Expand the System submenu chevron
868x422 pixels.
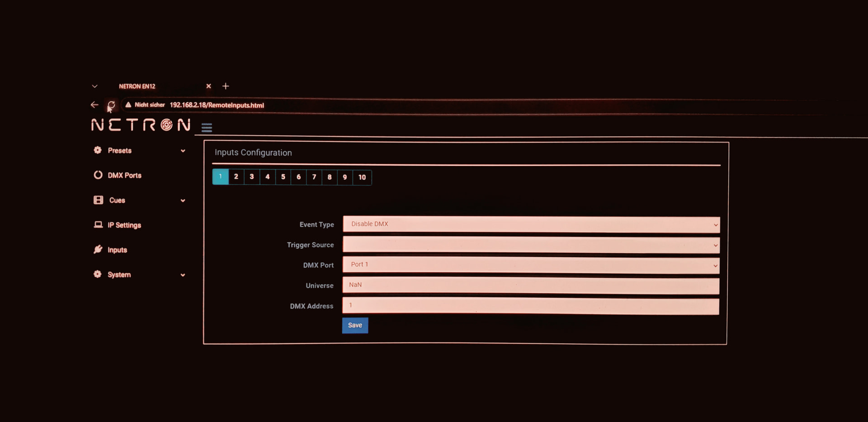[183, 275]
